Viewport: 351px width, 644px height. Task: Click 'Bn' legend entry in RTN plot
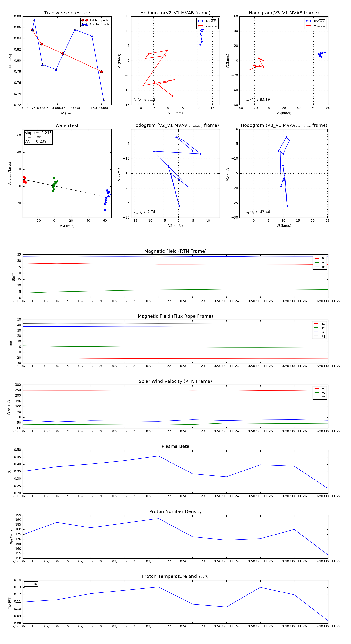[320, 267]
